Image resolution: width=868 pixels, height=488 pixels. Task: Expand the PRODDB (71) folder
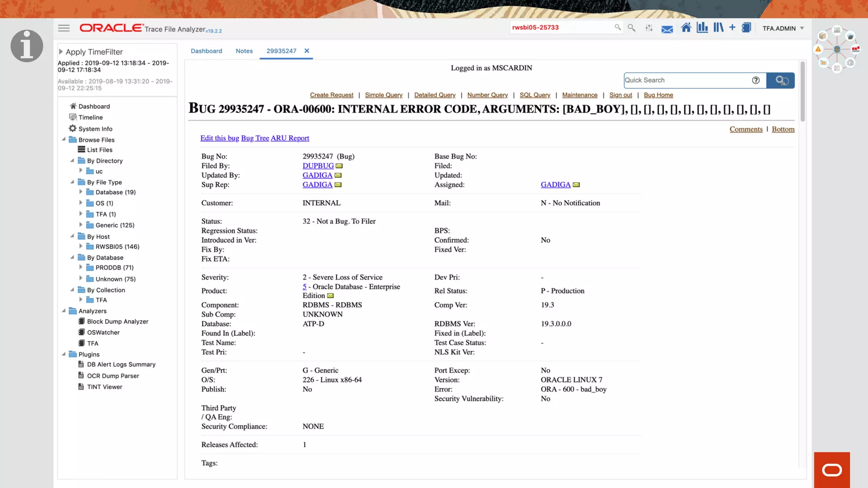pyautogui.click(x=81, y=267)
